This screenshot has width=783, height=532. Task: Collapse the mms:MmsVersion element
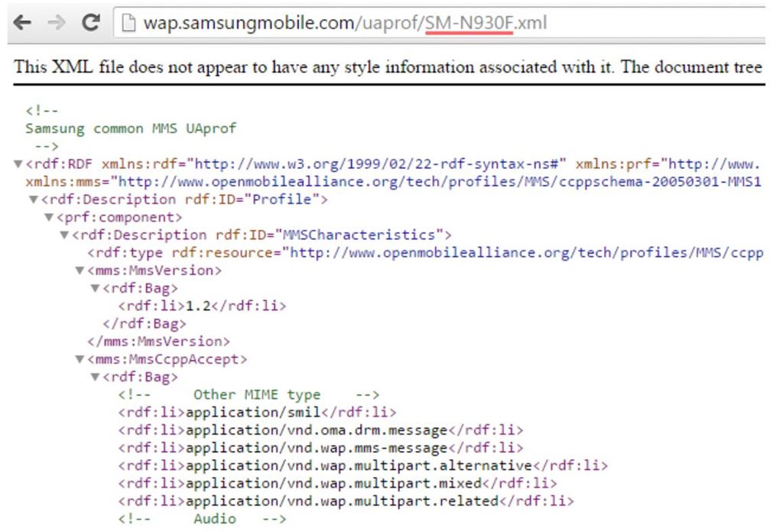pos(80,271)
